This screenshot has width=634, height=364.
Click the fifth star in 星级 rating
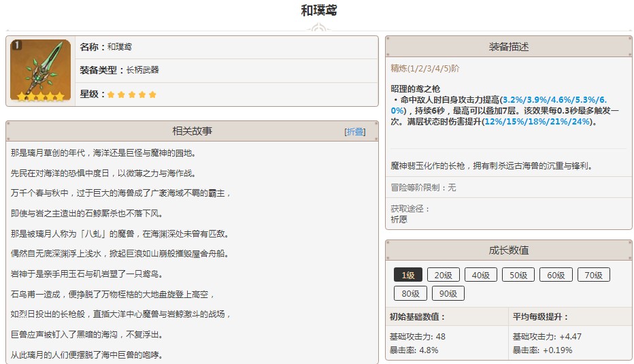[x=152, y=94]
